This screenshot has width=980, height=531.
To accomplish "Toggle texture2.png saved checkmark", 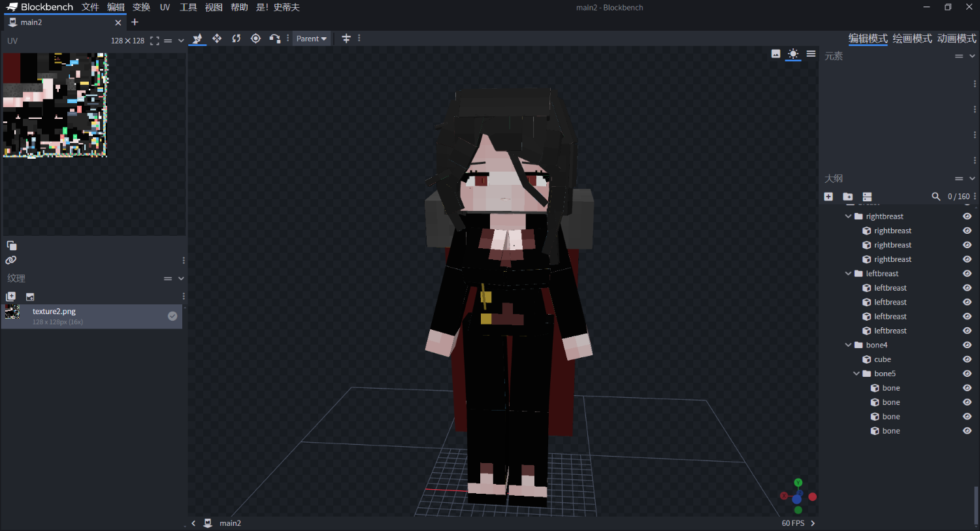I will pos(172,316).
